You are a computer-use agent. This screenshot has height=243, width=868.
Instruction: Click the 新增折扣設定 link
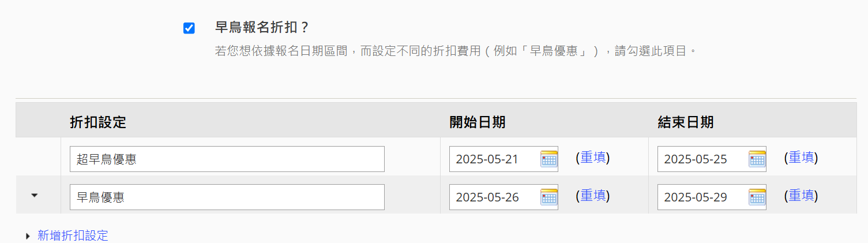tap(73, 235)
